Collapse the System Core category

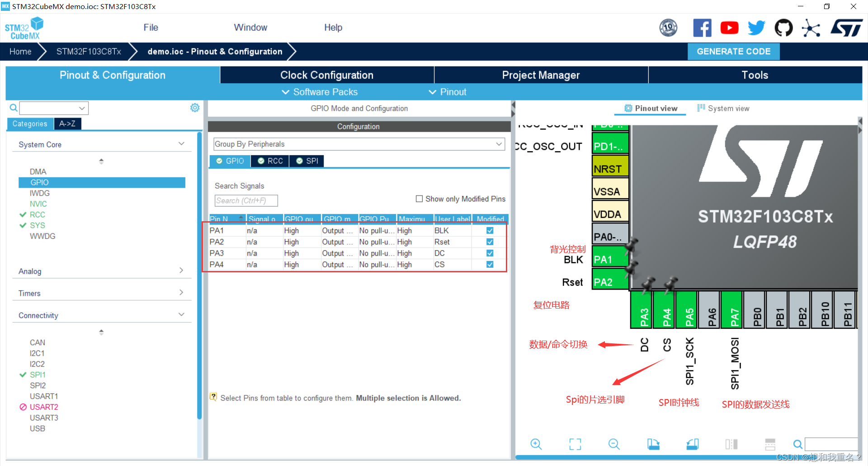click(x=181, y=144)
